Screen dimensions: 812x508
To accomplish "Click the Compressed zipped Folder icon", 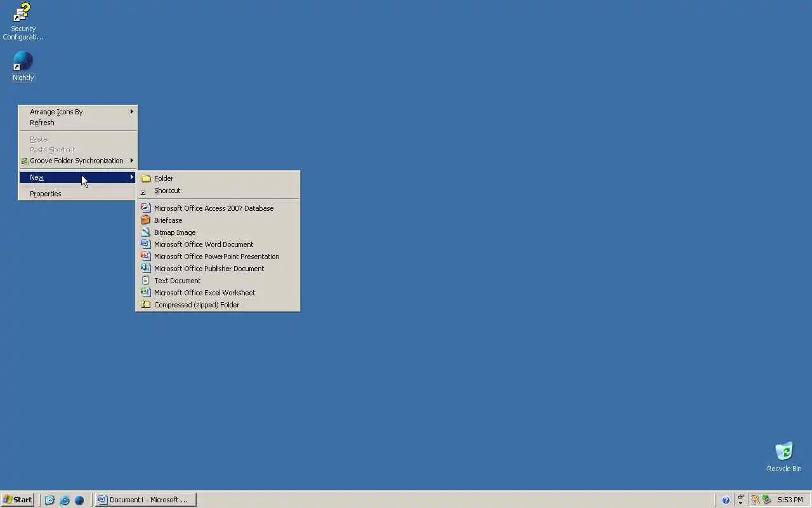I will pyautogui.click(x=146, y=305).
